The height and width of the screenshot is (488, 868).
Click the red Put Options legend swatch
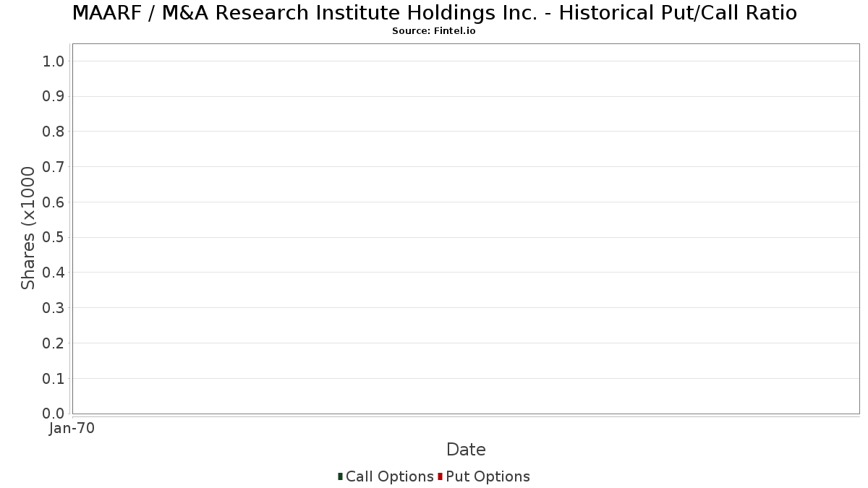440,476
